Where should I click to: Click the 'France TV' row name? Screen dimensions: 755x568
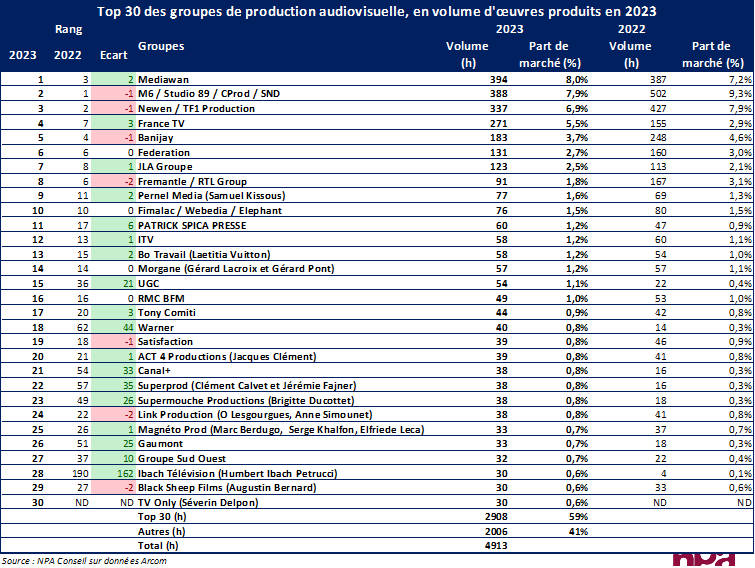161,123
